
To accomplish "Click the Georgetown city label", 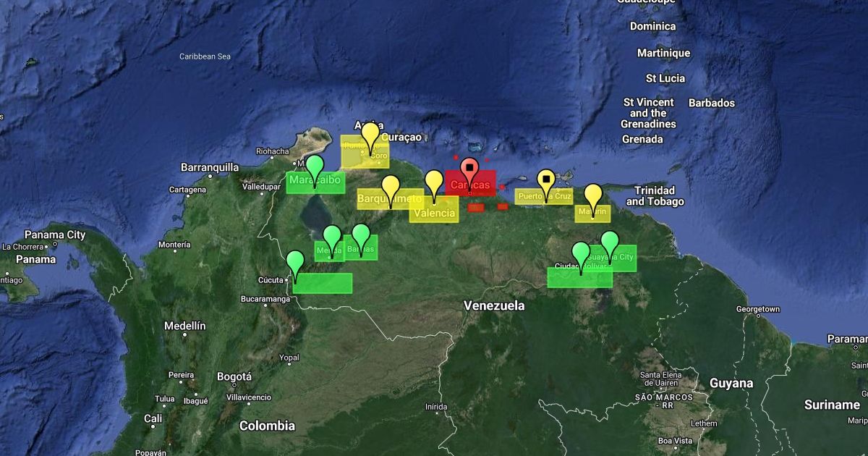I will (758, 309).
